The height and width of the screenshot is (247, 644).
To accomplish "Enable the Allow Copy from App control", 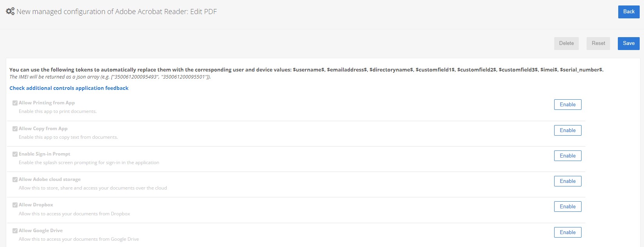I will coord(567,130).
